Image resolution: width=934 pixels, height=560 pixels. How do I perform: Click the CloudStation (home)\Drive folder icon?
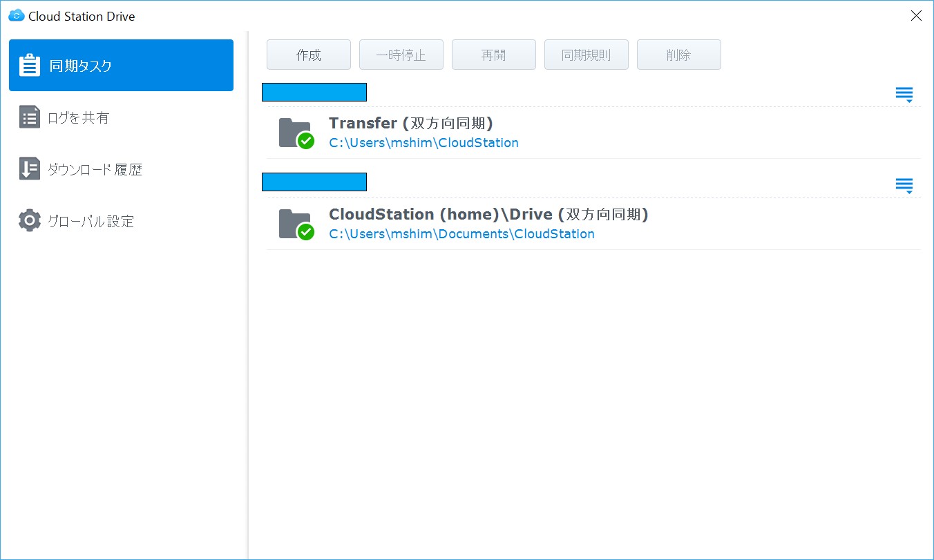[294, 222]
